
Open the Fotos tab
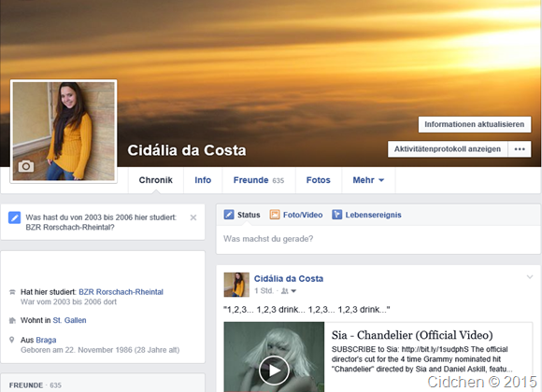319,180
